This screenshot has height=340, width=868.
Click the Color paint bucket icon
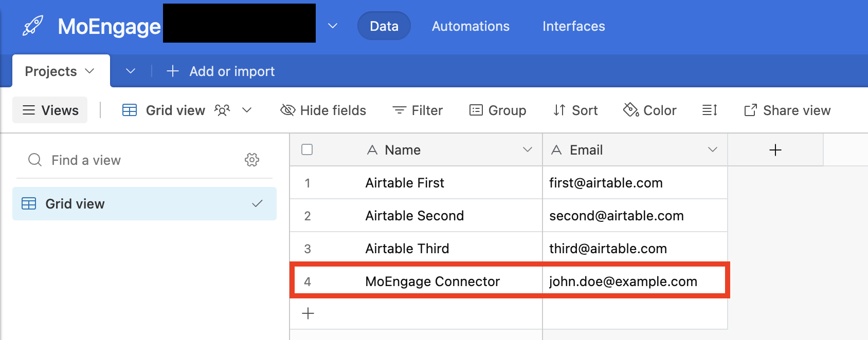point(631,109)
